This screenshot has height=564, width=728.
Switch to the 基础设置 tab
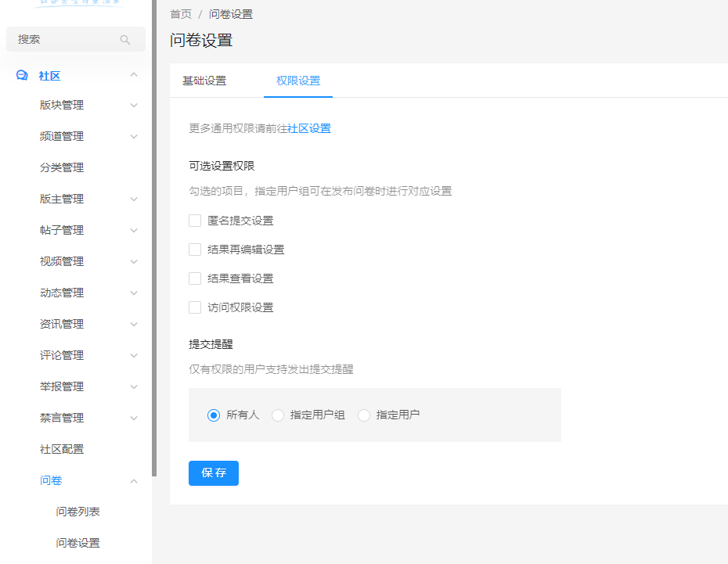coord(204,81)
